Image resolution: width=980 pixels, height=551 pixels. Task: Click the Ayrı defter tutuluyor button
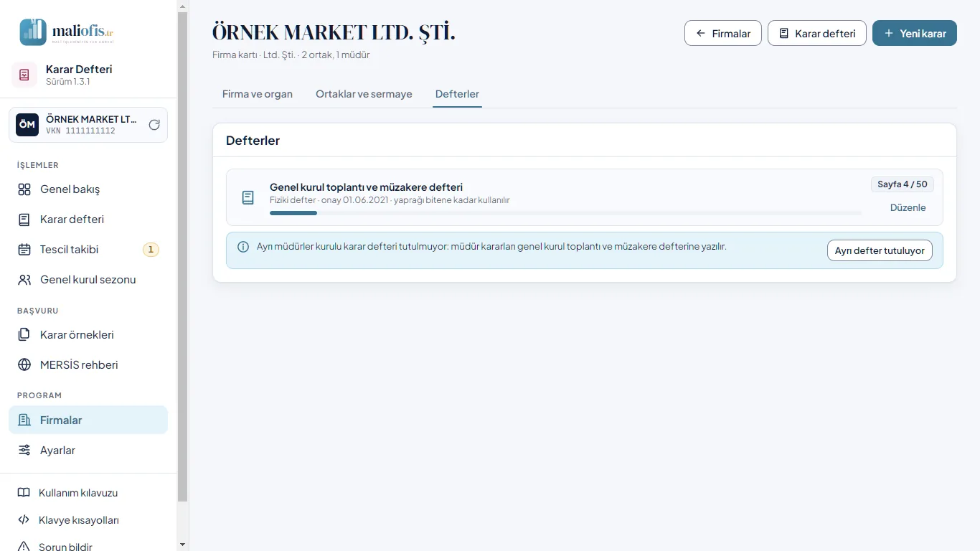pos(880,250)
